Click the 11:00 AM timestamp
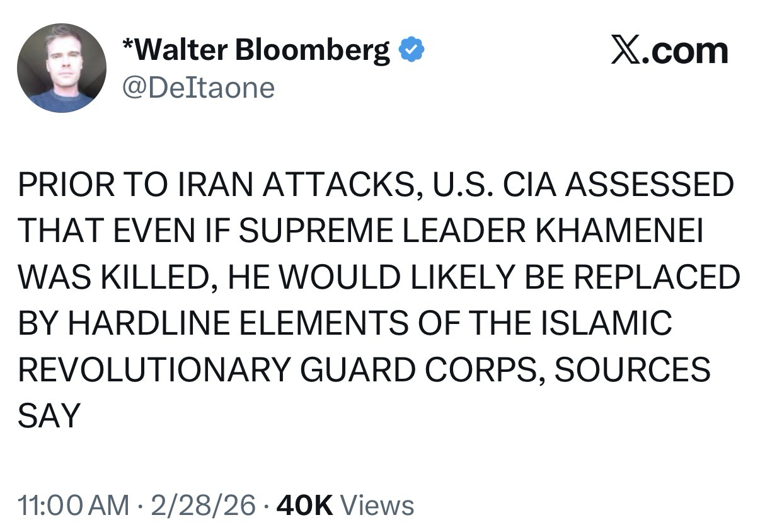The height and width of the screenshot is (532, 760). point(70,505)
